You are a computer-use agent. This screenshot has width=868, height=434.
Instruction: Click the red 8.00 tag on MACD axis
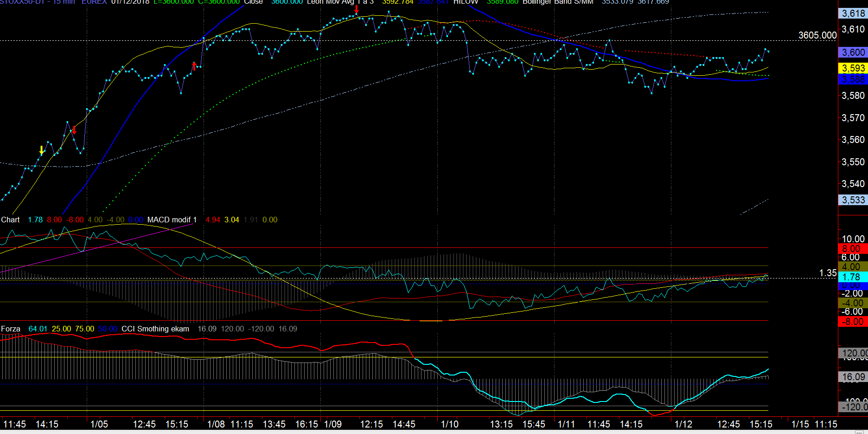853,249
